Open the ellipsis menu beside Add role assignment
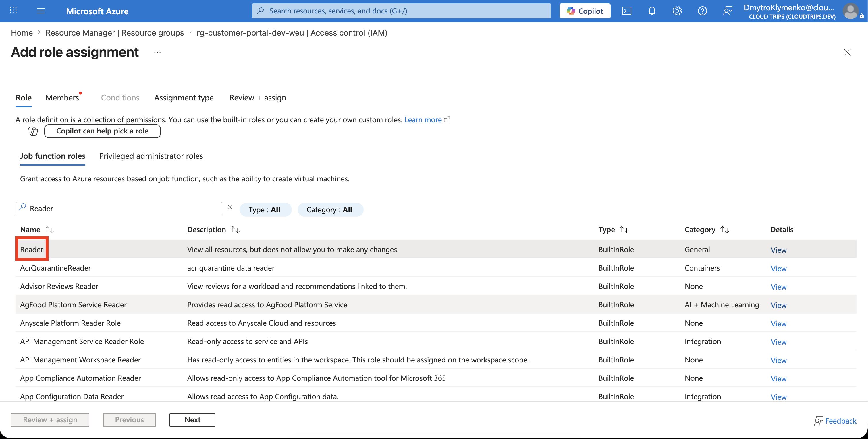868x439 pixels. 157,52
